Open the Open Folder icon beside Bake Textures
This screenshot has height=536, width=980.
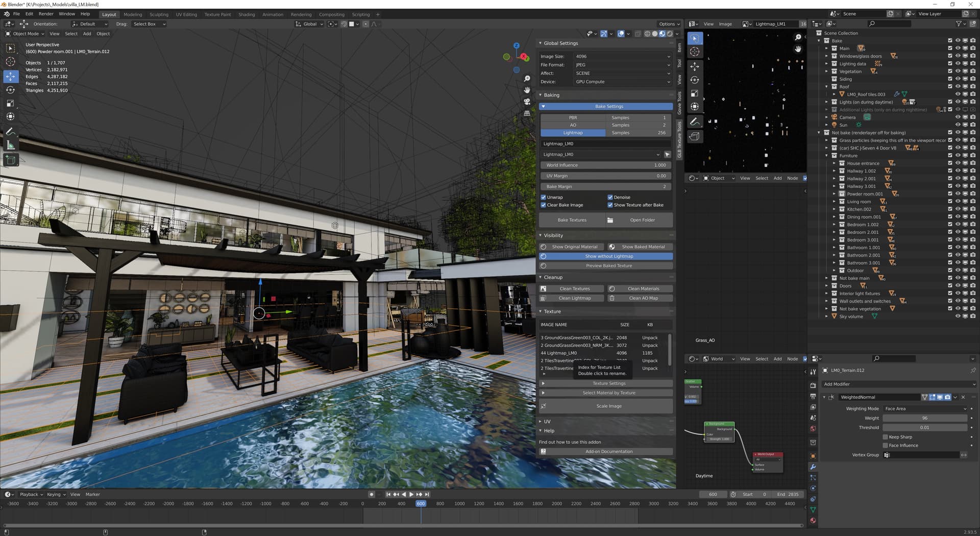pos(610,220)
